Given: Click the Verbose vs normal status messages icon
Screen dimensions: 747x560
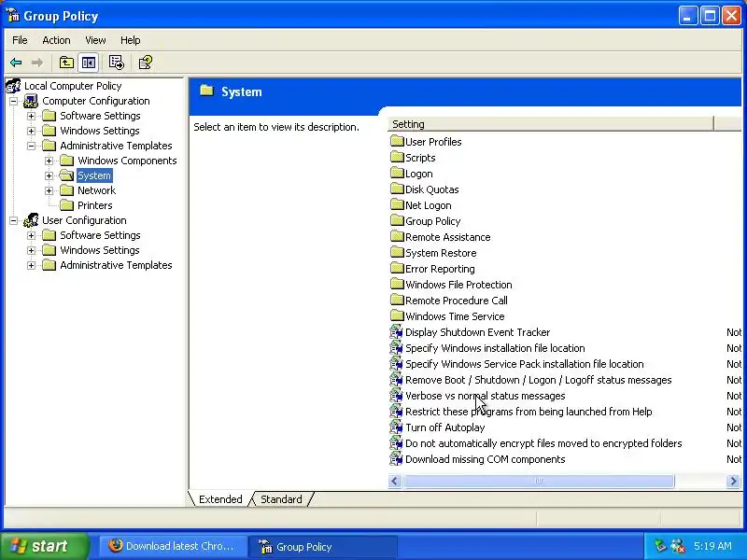Looking at the screenshot, I should pyautogui.click(x=396, y=396).
